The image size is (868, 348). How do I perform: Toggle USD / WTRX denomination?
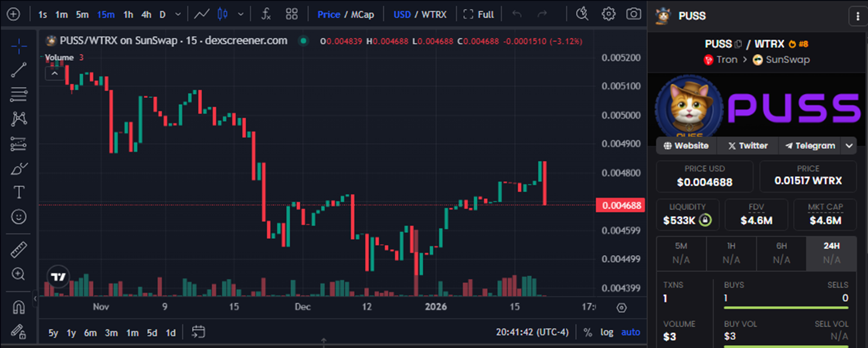pyautogui.click(x=420, y=15)
